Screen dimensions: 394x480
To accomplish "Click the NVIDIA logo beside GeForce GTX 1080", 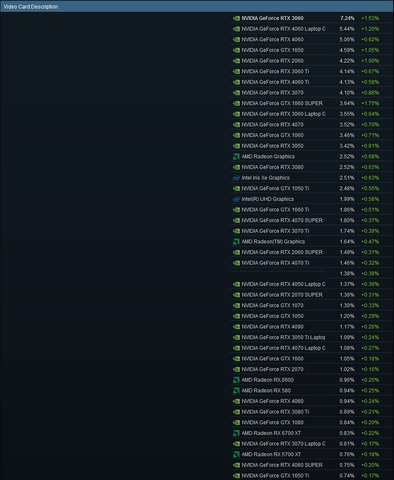I will pyautogui.click(x=236, y=423).
